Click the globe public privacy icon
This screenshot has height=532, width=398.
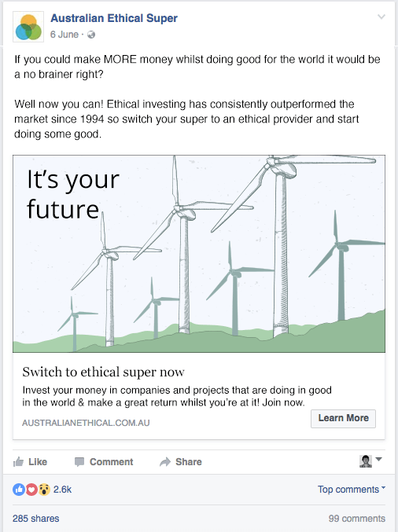(91, 35)
